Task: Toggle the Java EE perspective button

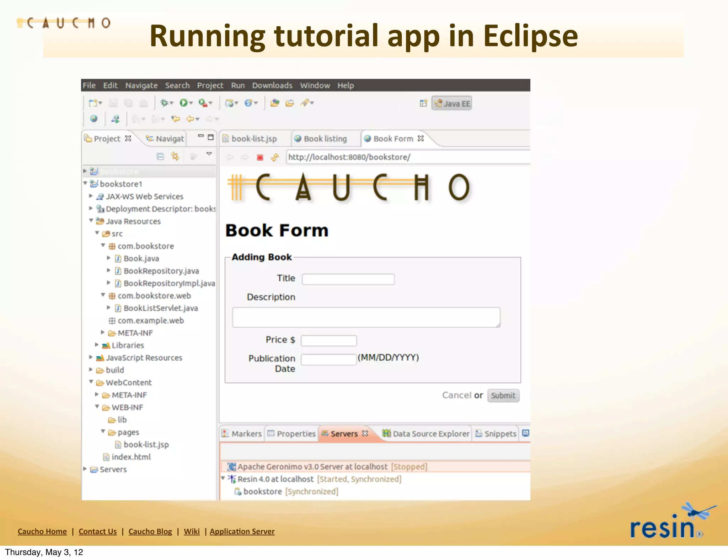Action: point(452,103)
